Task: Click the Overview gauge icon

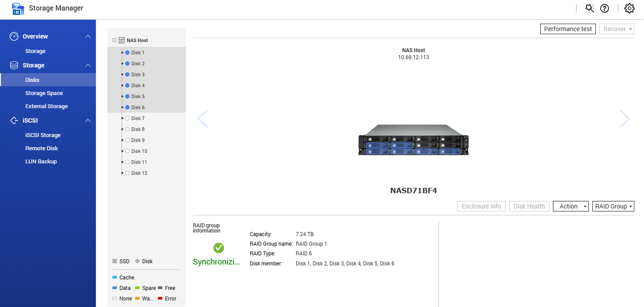Action: [x=14, y=36]
